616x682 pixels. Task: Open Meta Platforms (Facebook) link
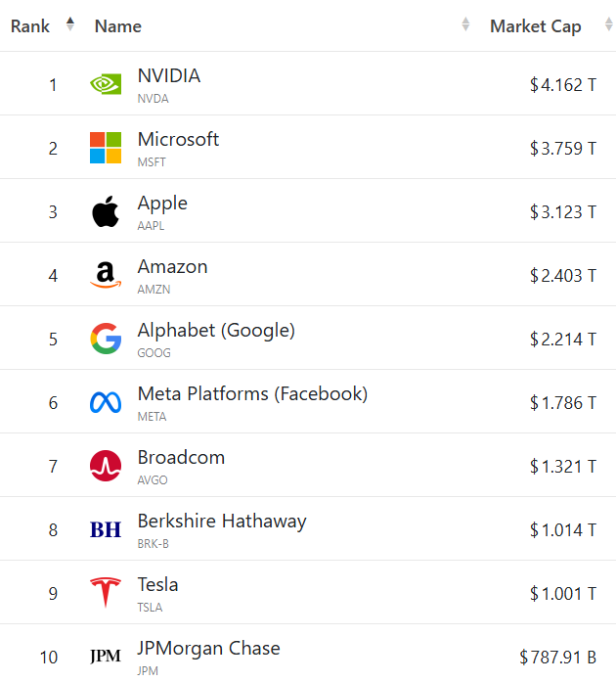pos(252,394)
